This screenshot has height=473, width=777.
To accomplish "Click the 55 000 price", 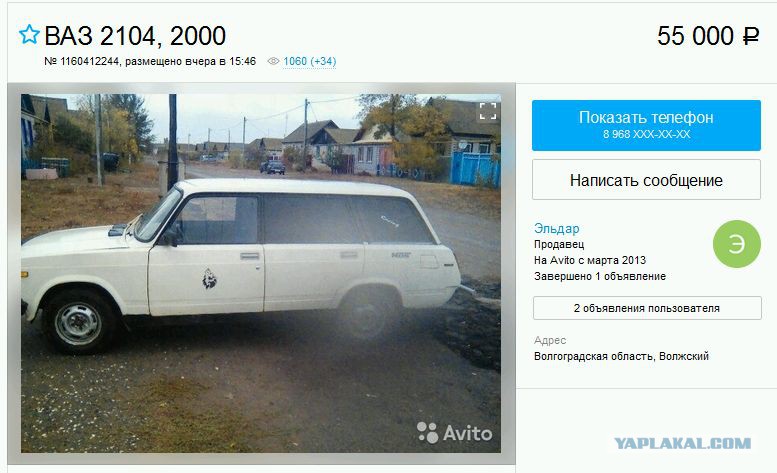I will [x=695, y=36].
